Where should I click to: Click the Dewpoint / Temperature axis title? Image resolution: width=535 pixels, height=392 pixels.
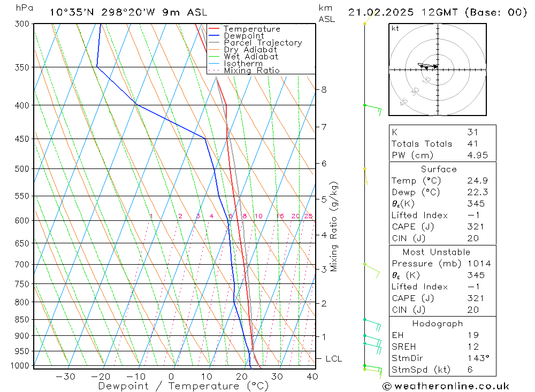point(184,386)
